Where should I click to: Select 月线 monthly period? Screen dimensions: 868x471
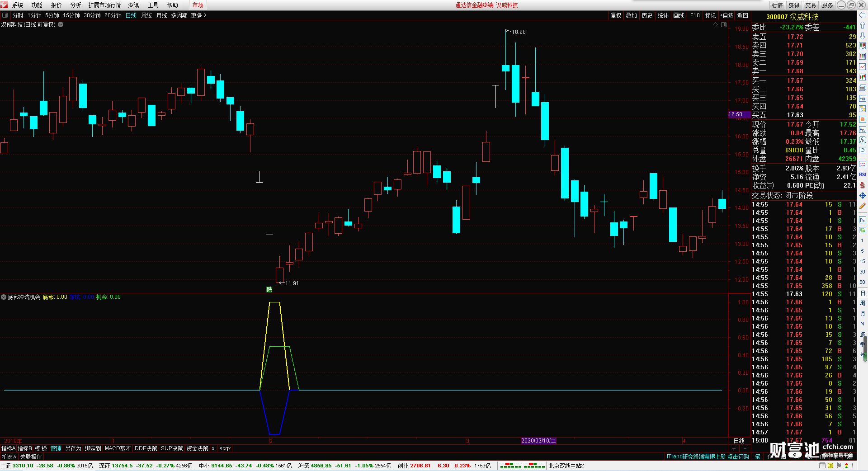click(162, 15)
